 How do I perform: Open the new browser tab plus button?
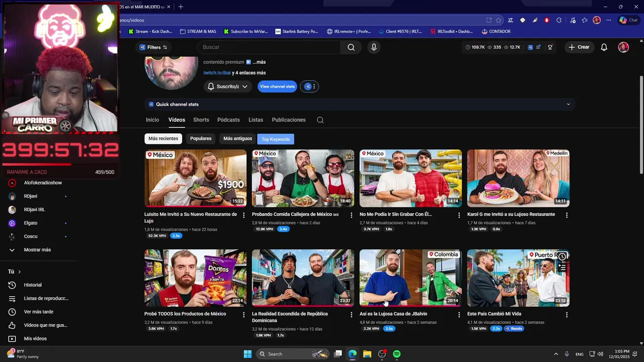pyautogui.click(x=181, y=7)
